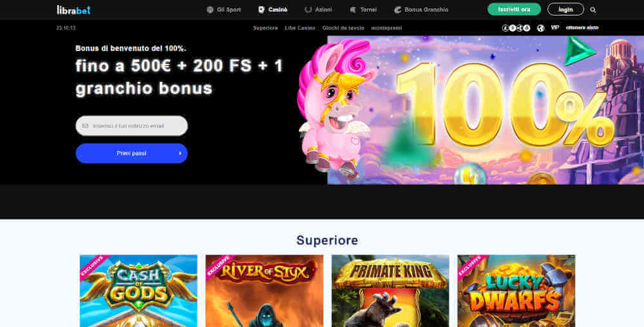
Task: Click the login button
Action: 565,9
